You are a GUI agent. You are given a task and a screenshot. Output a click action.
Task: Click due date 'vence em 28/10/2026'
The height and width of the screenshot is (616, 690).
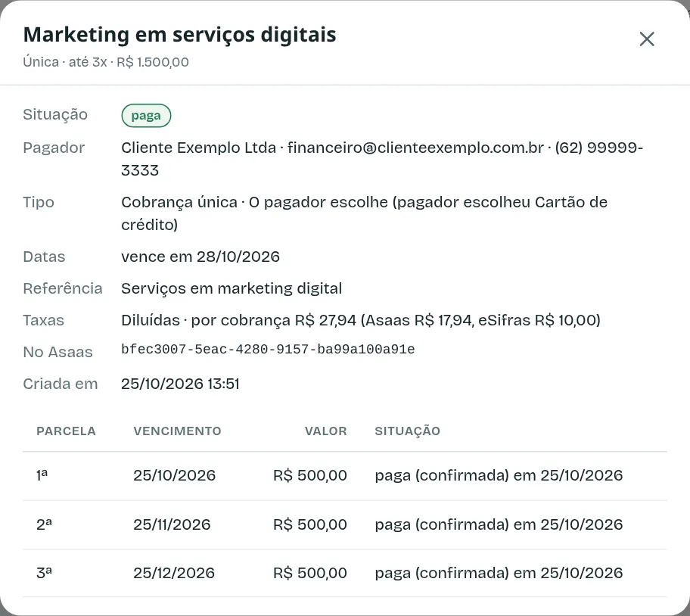[200, 257]
